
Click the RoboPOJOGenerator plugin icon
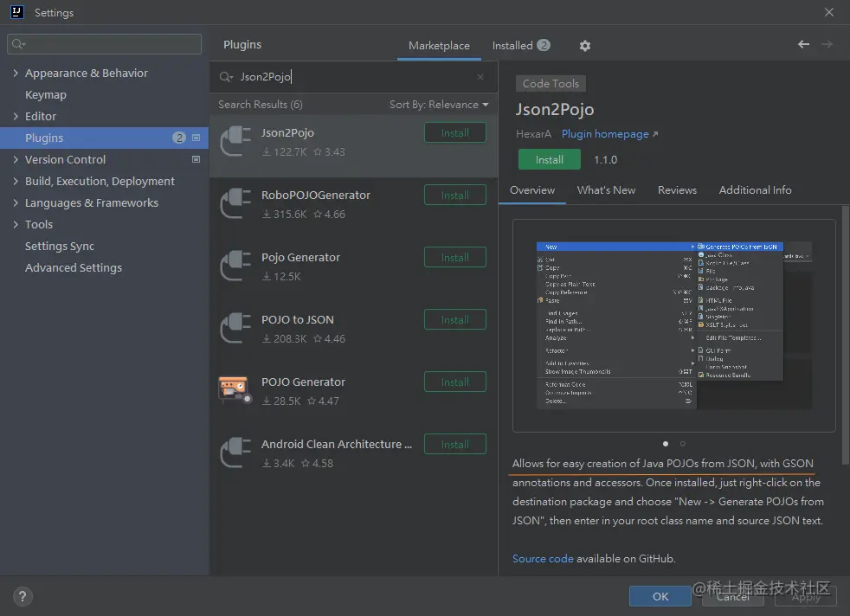pyautogui.click(x=235, y=203)
